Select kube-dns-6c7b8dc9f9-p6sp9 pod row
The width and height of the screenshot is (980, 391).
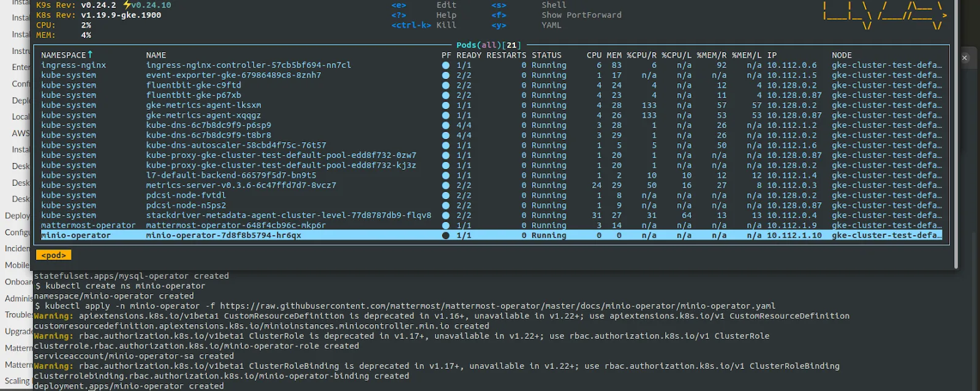click(x=491, y=125)
